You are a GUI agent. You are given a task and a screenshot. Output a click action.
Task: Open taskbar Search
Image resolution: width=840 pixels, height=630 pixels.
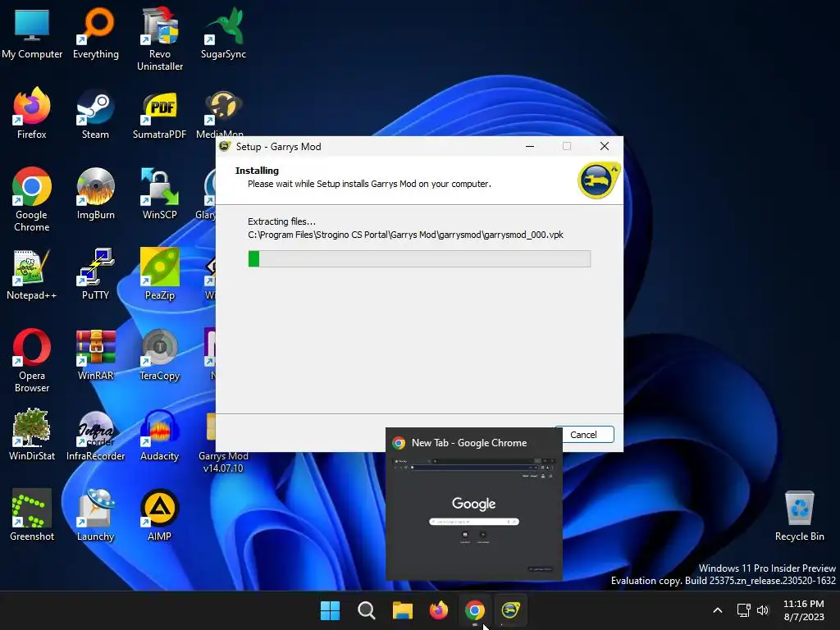[367, 610]
